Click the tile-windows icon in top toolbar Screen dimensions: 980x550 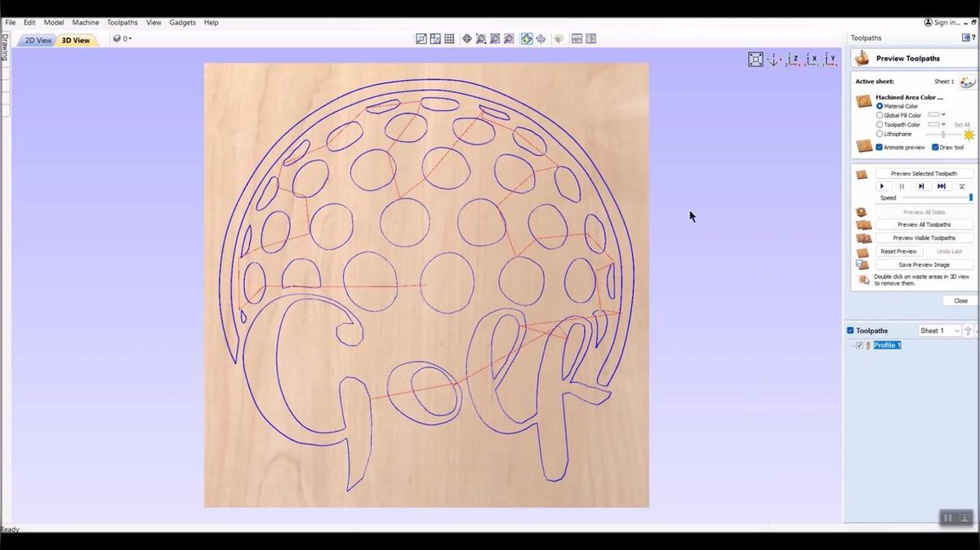[x=435, y=38]
